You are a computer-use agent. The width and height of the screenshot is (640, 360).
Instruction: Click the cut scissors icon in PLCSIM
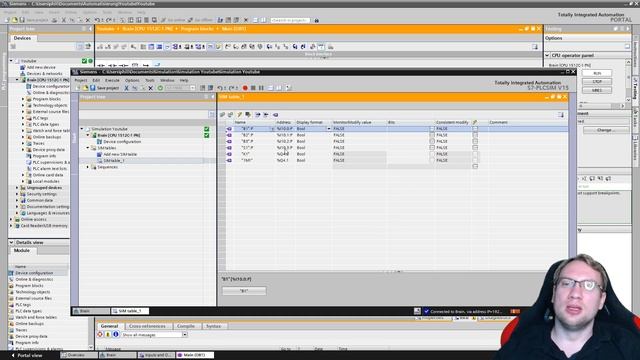click(127, 88)
